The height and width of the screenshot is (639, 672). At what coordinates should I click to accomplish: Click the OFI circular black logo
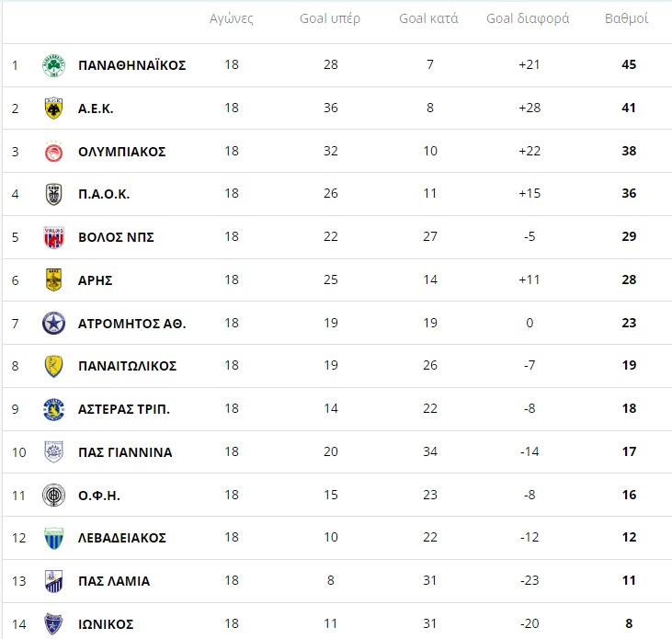click(53, 495)
